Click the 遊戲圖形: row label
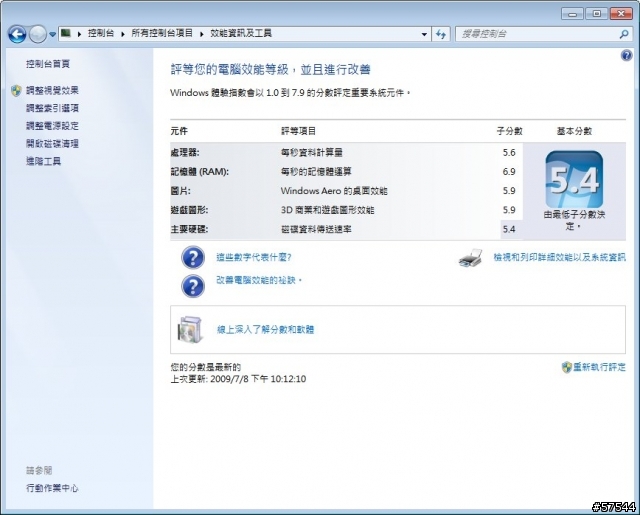Screen dimensions: 640x515 189,210
